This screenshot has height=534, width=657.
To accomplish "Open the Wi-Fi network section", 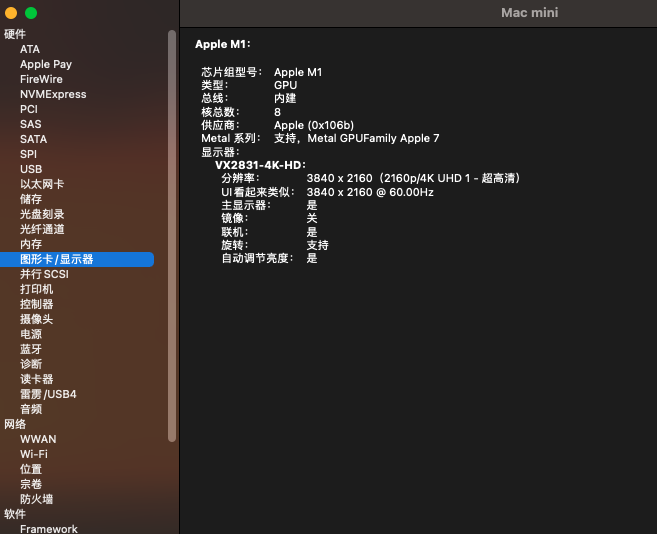I will click(34, 454).
